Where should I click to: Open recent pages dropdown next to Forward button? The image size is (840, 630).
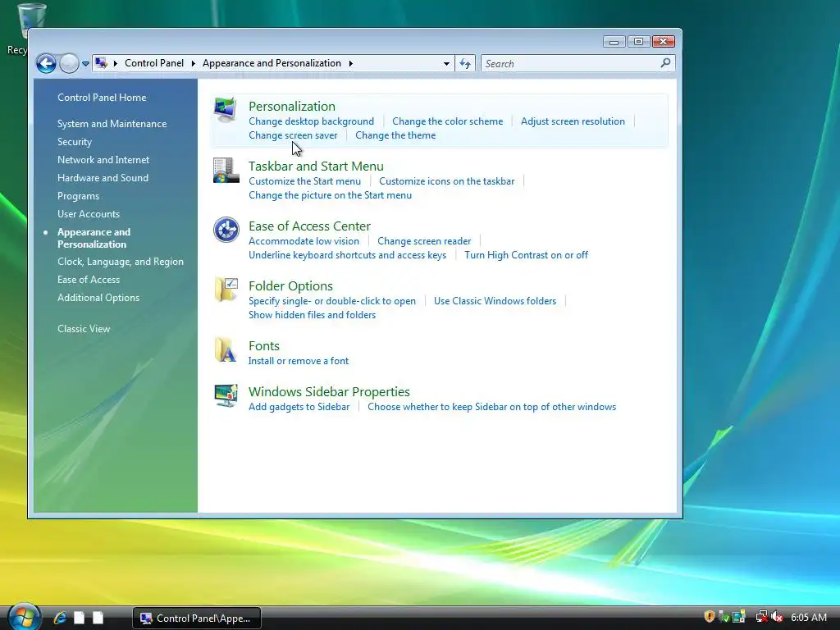click(85, 64)
